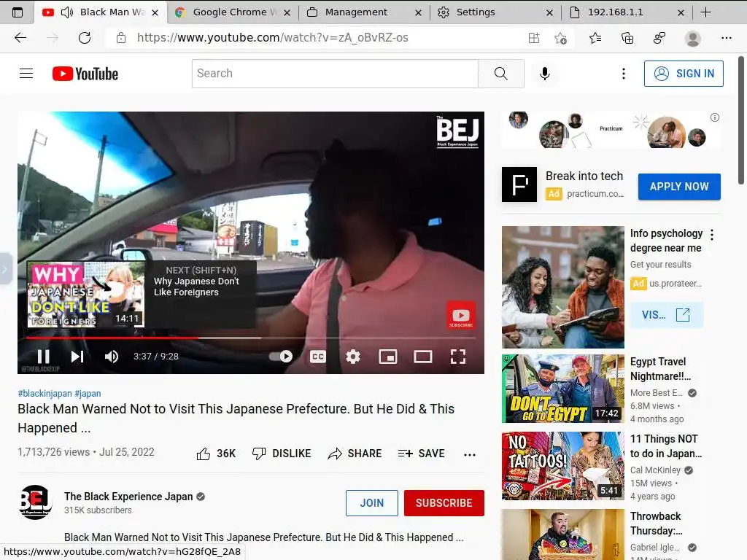Click the page vertical scrollbar
The height and width of the screenshot is (560, 747).
point(741,120)
